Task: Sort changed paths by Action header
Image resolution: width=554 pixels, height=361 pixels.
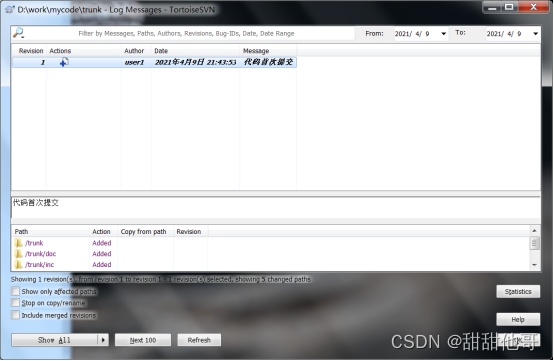Action: (103, 232)
